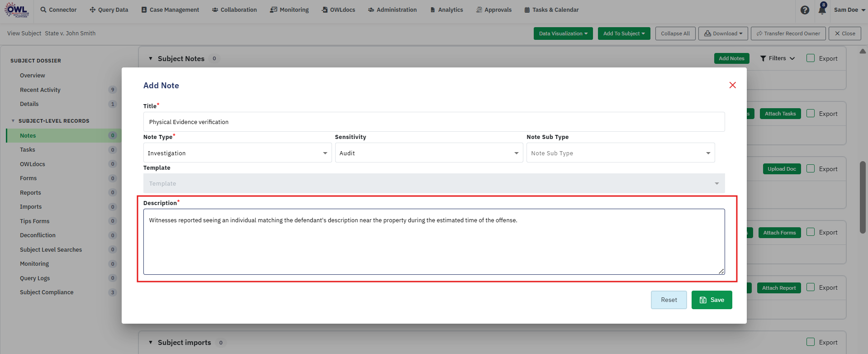Click the Title input field
The width and height of the screenshot is (868, 354).
click(434, 122)
